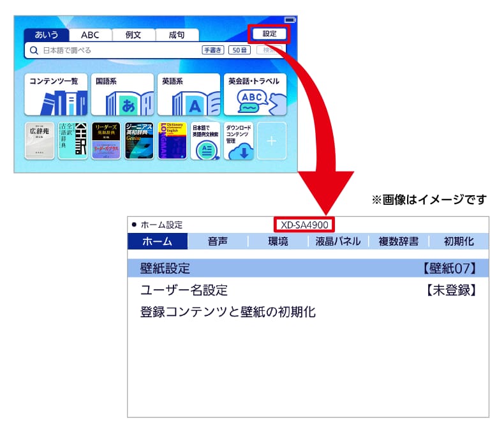Open 日本語で英語例文検索 icon

(x=205, y=141)
